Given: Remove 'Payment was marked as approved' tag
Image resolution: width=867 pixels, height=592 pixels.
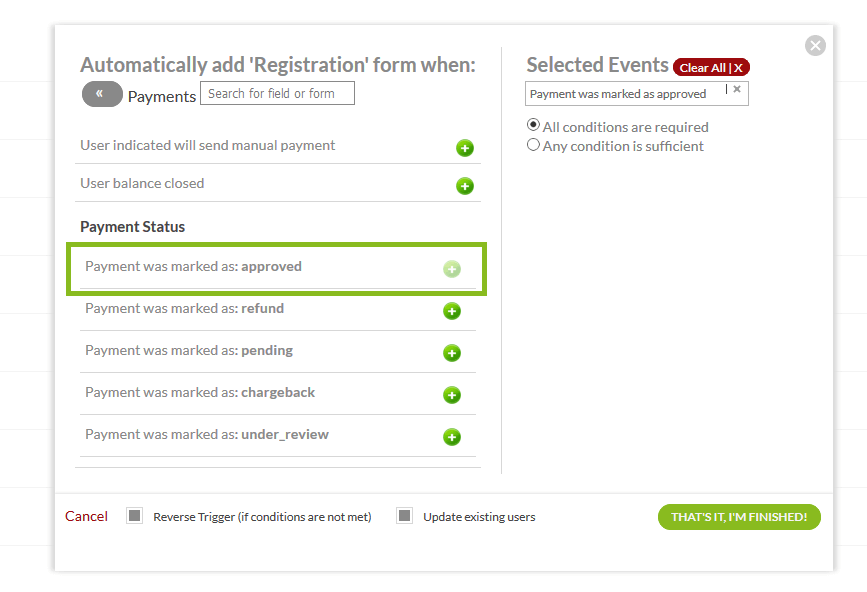Looking at the screenshot, I should click(737, 89).
